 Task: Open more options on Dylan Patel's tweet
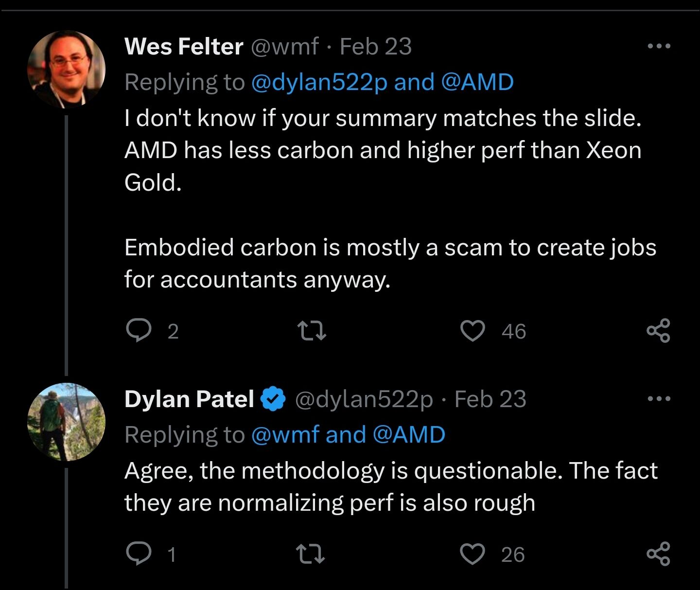pos(660,399)
